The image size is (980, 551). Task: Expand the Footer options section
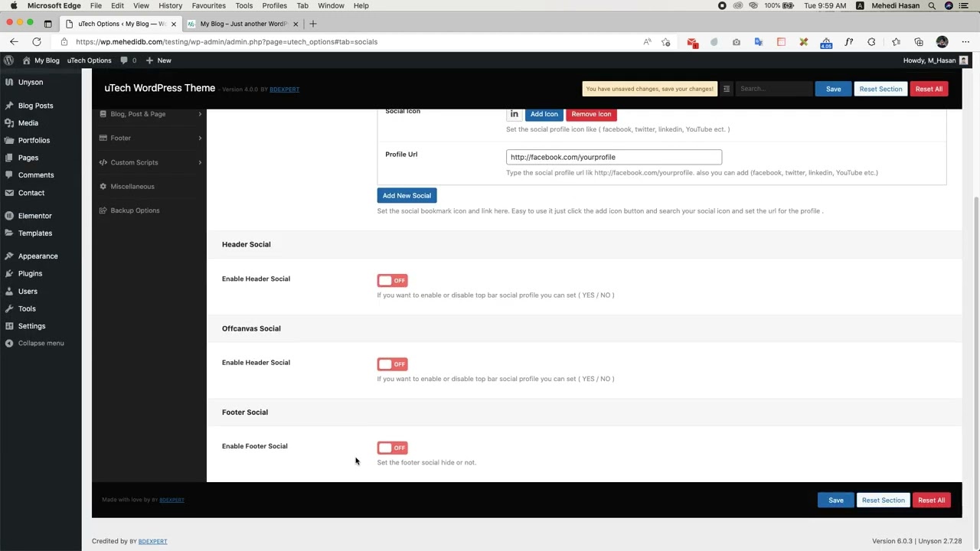pos(150,138)
